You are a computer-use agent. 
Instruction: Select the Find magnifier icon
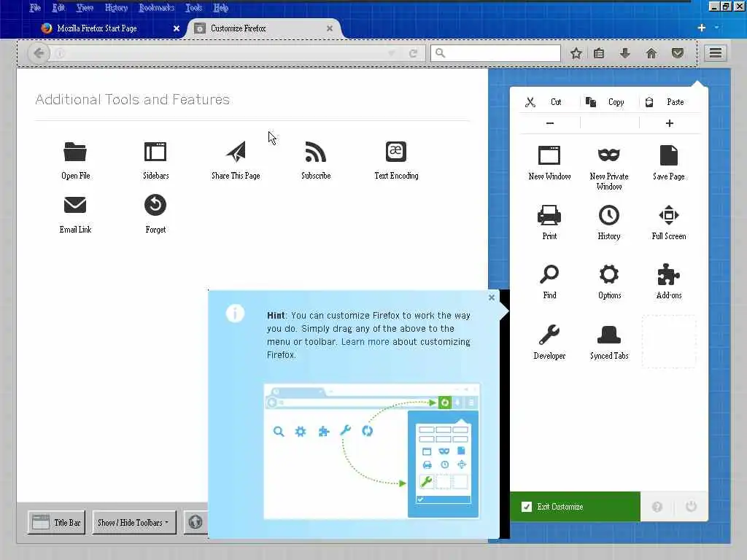pos(549,274)
